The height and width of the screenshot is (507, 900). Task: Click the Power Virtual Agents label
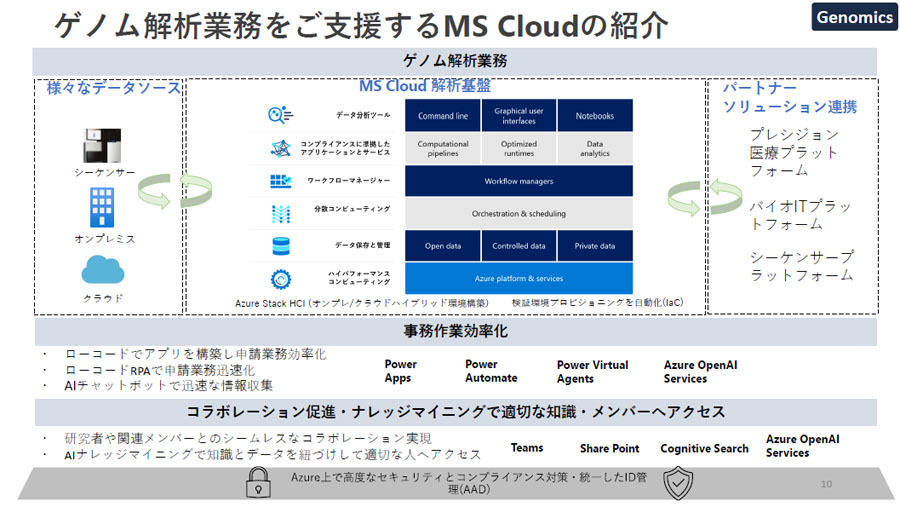coord(592,371)
